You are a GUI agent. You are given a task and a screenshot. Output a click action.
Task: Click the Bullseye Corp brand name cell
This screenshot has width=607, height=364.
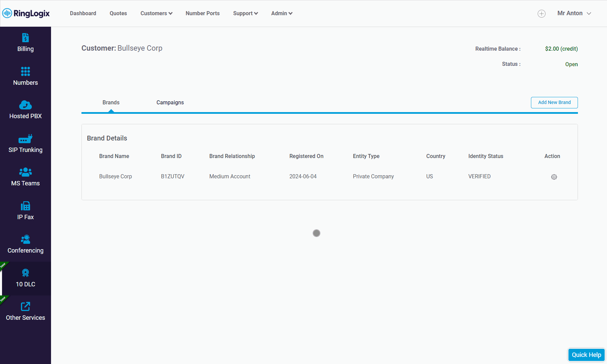(116, 176)
